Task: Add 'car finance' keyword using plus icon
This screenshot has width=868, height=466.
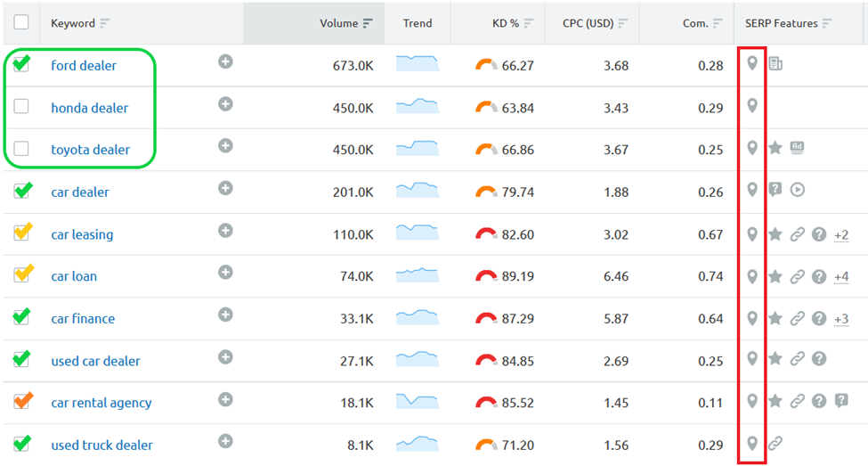Action: point(224,315)
